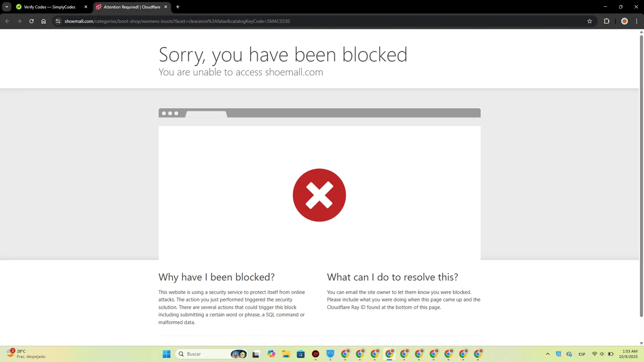644x362 pixels.
Task: Select the active Chrome window on the taskbar
Action: 389,354
